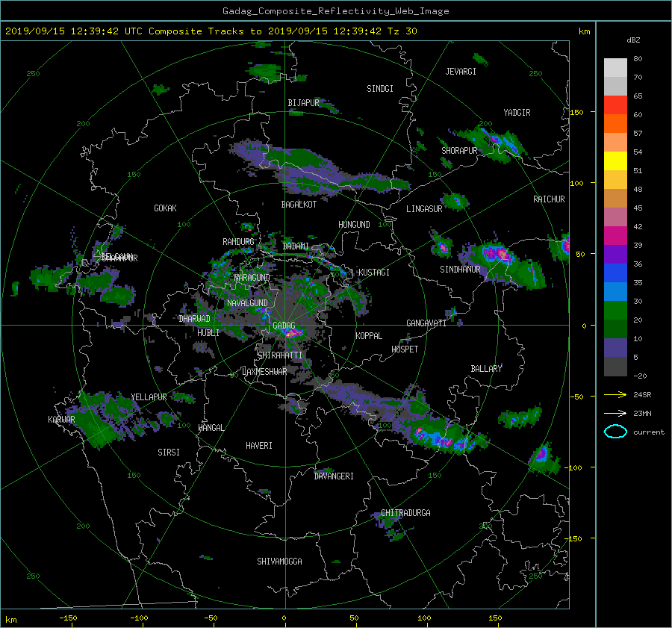The image size is (672, 628).
Task: Pick the dark grey -20 to 5 dBZ swatch
Action: click(x=615, y=367)
